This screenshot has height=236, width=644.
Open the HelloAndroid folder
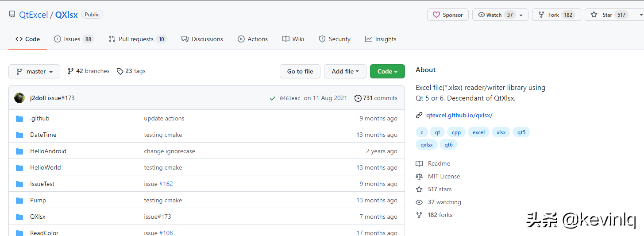pos(48,151)
